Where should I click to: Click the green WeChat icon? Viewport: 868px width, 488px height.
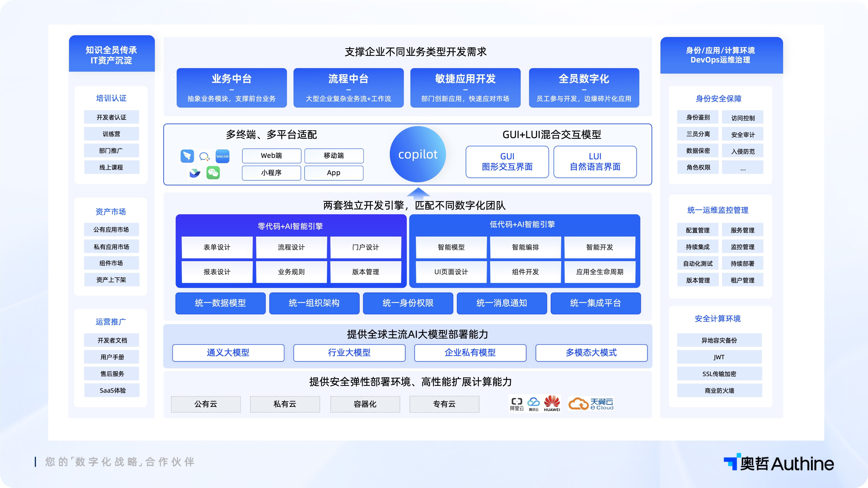(213, 173)
